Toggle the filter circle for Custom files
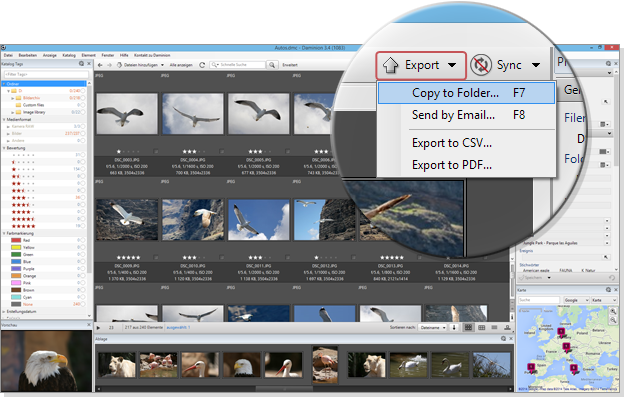Viewport: 624px width, 397px height. pyautogui.click(x=83, y=105)
